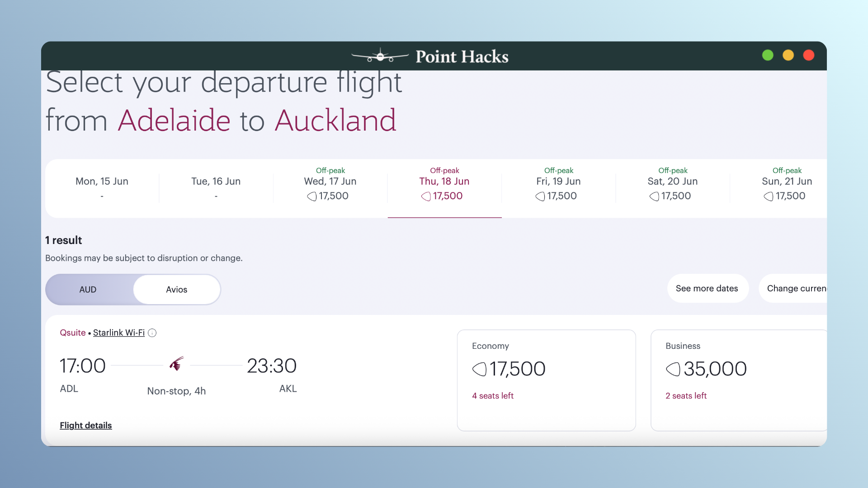Click the Qatar Airways oryx logo icon
The image size is (868, 488).
point(176,364)
